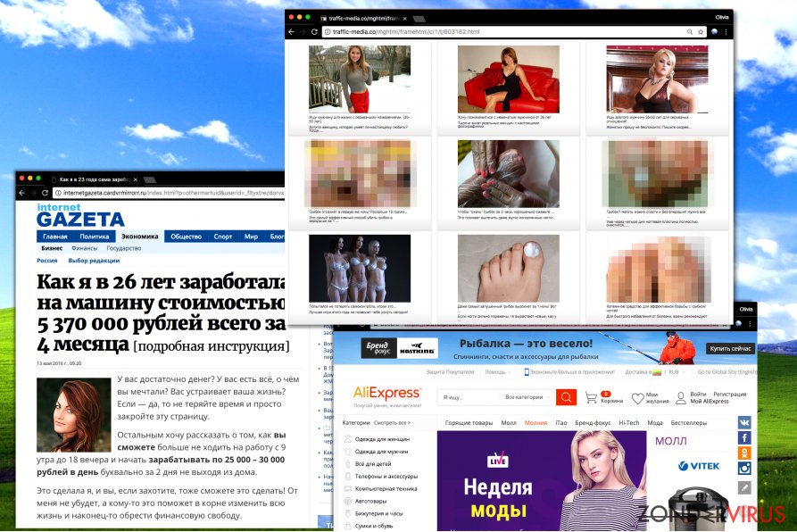This screenshot has width=797, height=532.
Task: Click the Бизнес subsection link
Action: 52,248
